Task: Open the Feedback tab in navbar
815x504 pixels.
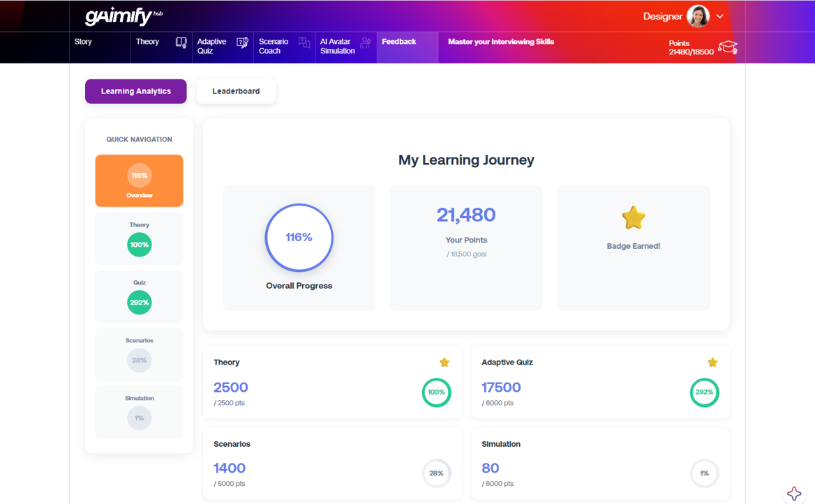Action: (399, 42)
